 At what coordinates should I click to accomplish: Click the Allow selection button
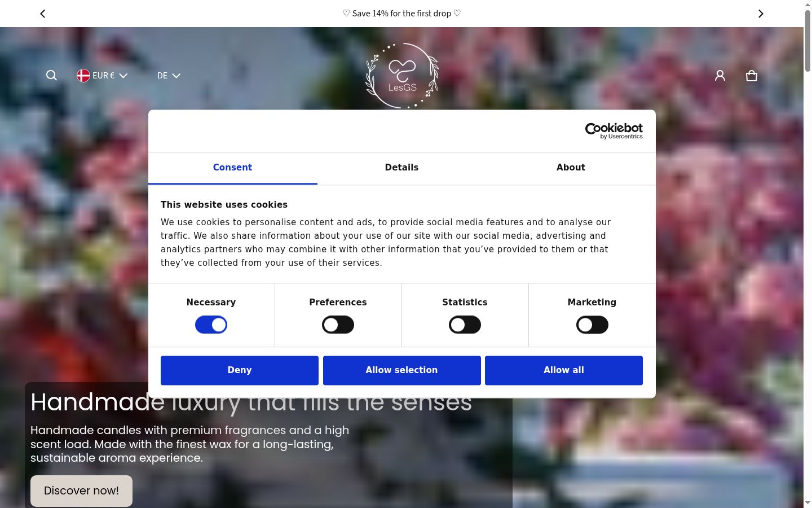pyautogui.click(x=401, y=370)
